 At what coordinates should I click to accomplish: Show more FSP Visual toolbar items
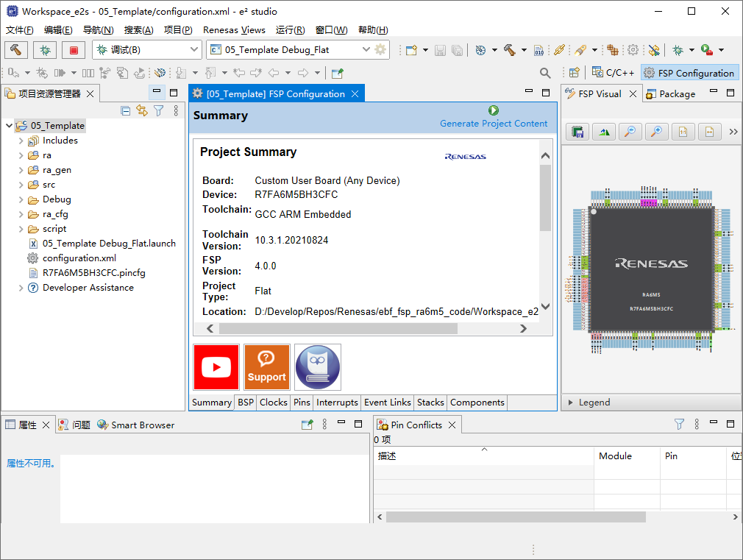[733, 132]
